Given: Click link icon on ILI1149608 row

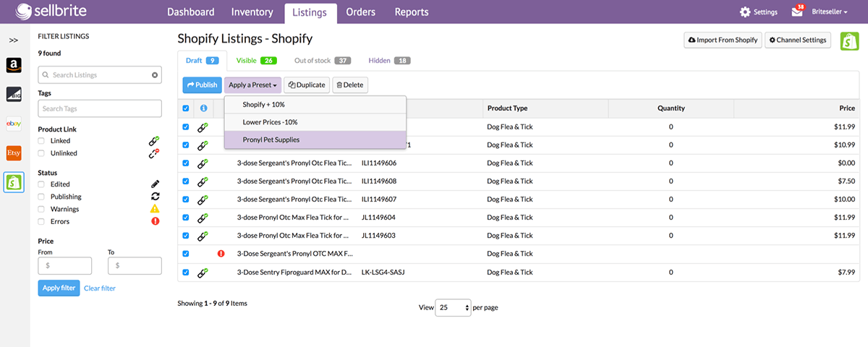Looking at the screenshot, I should pyautogui.click(x=203, y=181).
